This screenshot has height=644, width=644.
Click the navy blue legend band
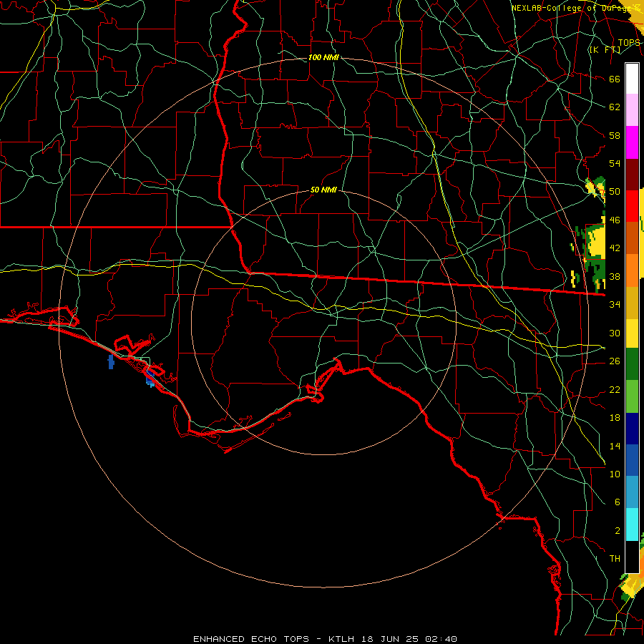click(632, 429)
